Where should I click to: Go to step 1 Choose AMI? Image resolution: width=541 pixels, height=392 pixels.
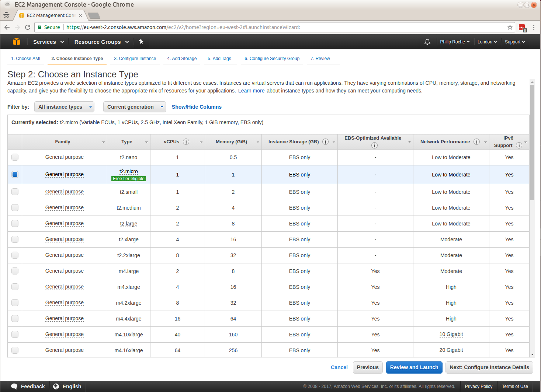25,59
